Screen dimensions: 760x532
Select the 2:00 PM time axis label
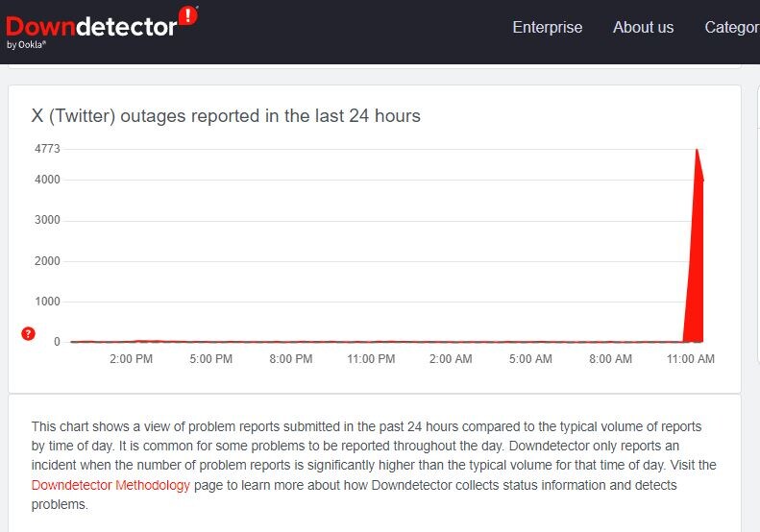132,359
